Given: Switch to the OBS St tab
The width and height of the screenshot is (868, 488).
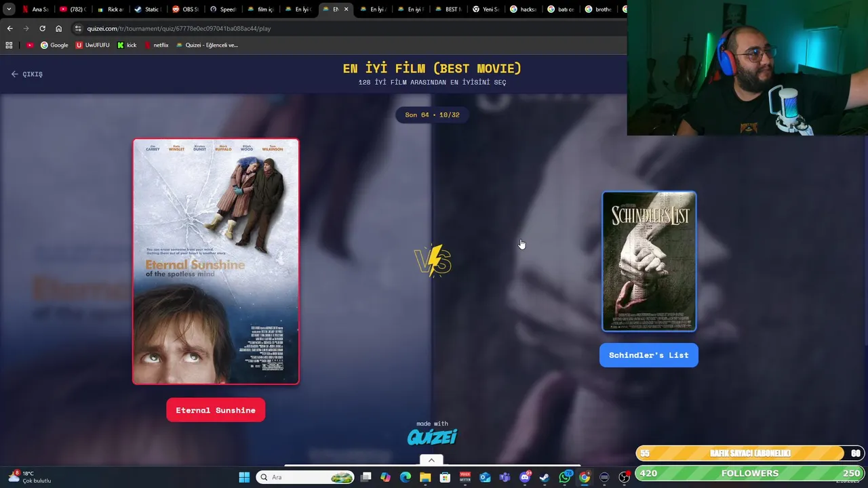Looking at the screenshot, I should click(184, 9).
